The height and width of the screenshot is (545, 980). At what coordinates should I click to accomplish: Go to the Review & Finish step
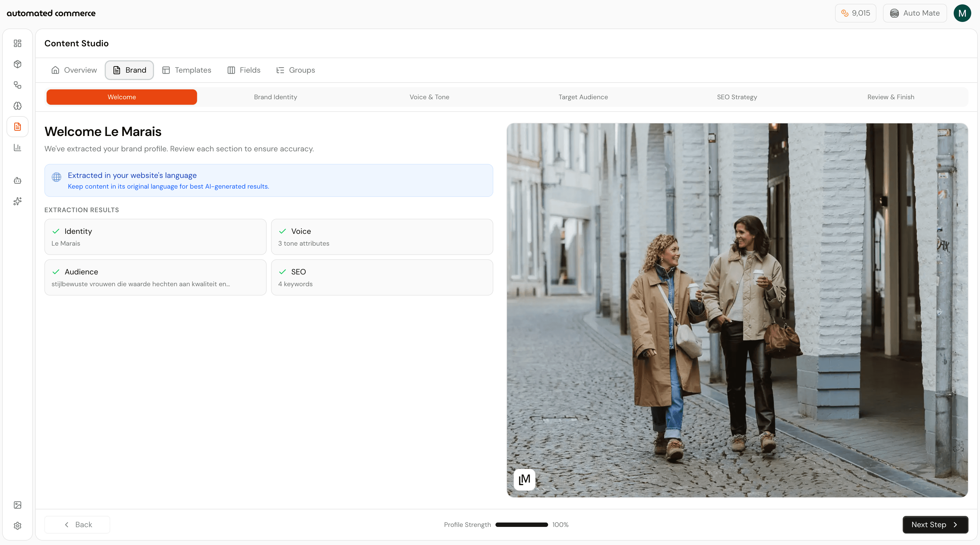tap(891, 97)
